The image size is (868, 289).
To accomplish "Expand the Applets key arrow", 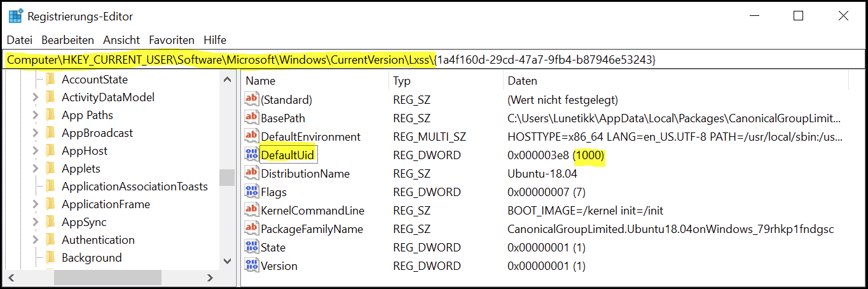I will click(x=36, y=169).
